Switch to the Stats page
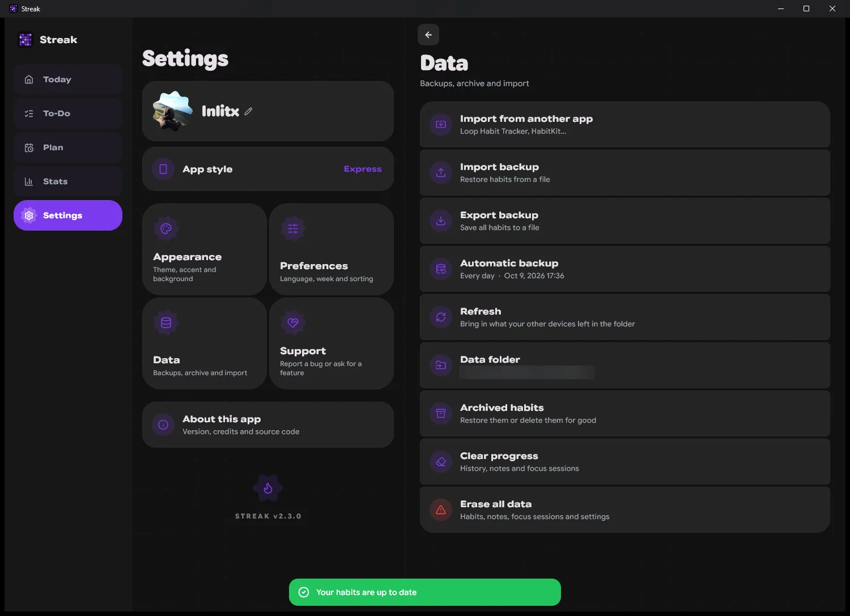 (x=68, y=181)
